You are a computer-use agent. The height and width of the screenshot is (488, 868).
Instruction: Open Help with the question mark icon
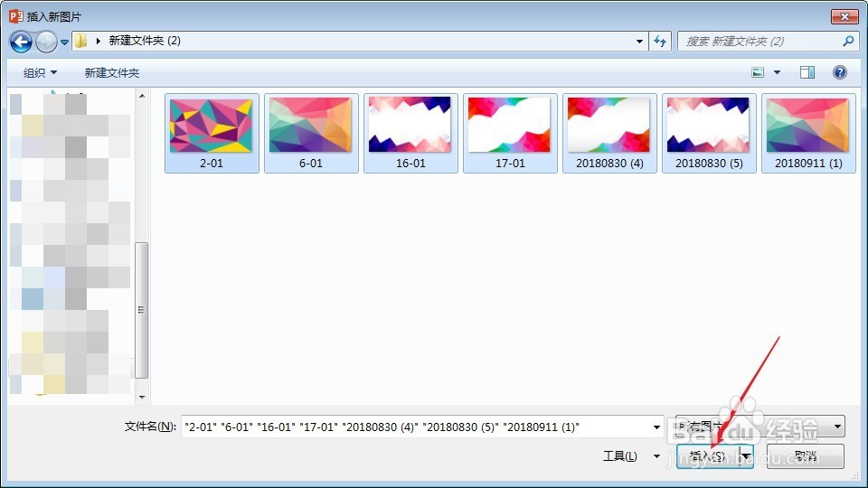tap(839, 72)
